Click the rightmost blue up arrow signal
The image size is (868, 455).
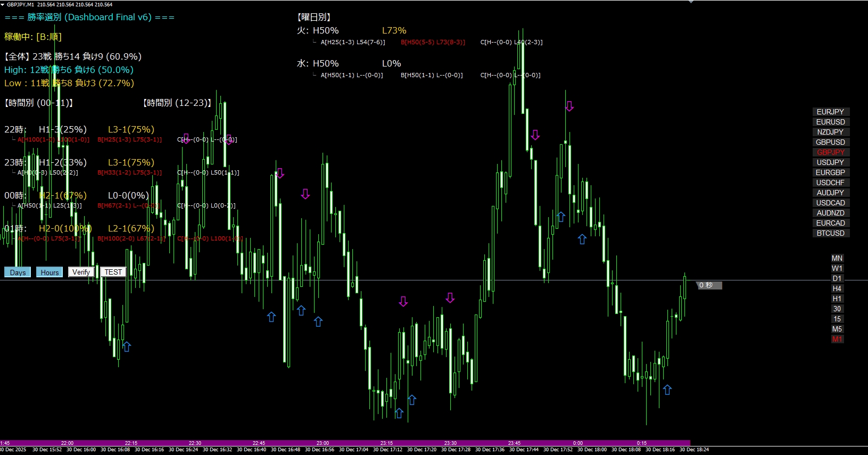(667, 390)
